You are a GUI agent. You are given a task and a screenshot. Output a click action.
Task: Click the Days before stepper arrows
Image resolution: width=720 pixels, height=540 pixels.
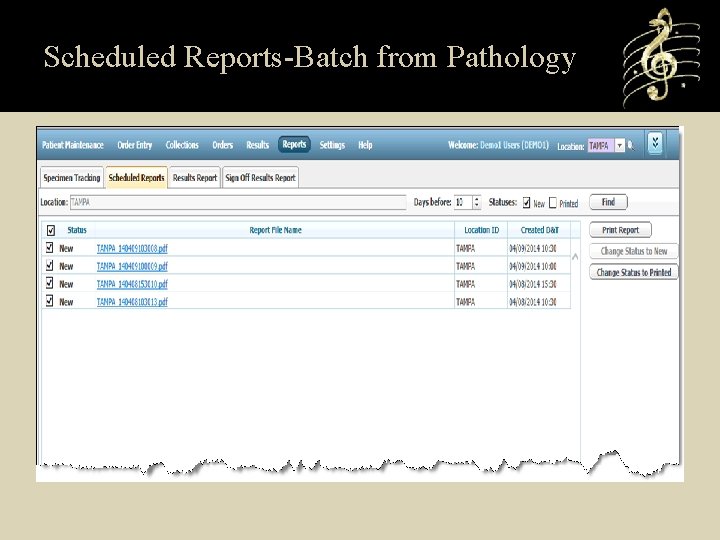[477, 202]
